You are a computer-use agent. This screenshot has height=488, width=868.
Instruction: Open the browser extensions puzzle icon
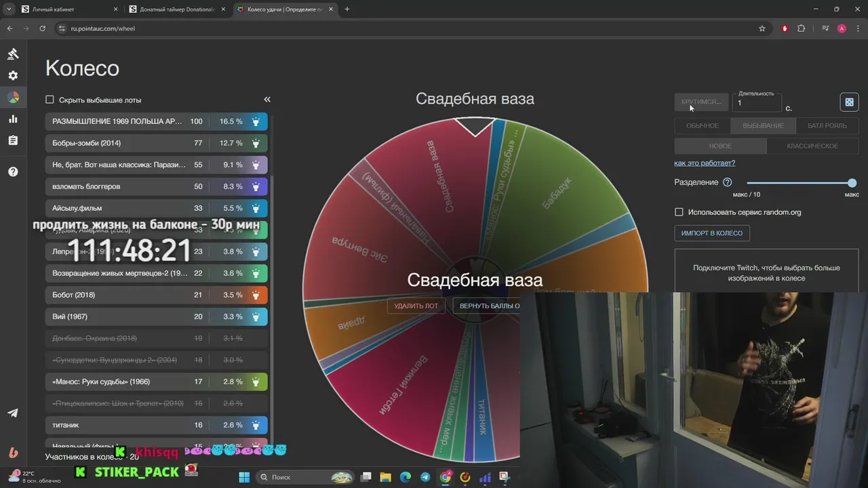tap(802, 28)
